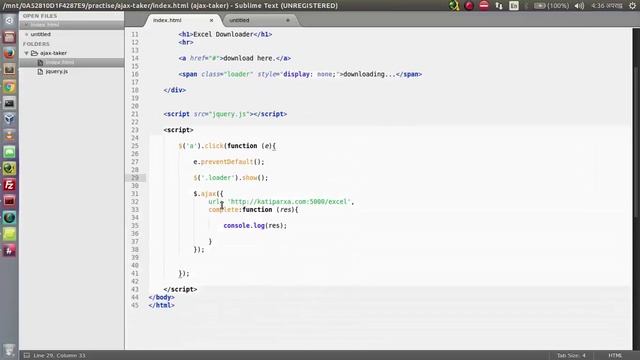The width and height of the screenshot is (640, 360).
Task: Close untitled from Open Files list
Action: pyautogui.click(x=27, y=34)
